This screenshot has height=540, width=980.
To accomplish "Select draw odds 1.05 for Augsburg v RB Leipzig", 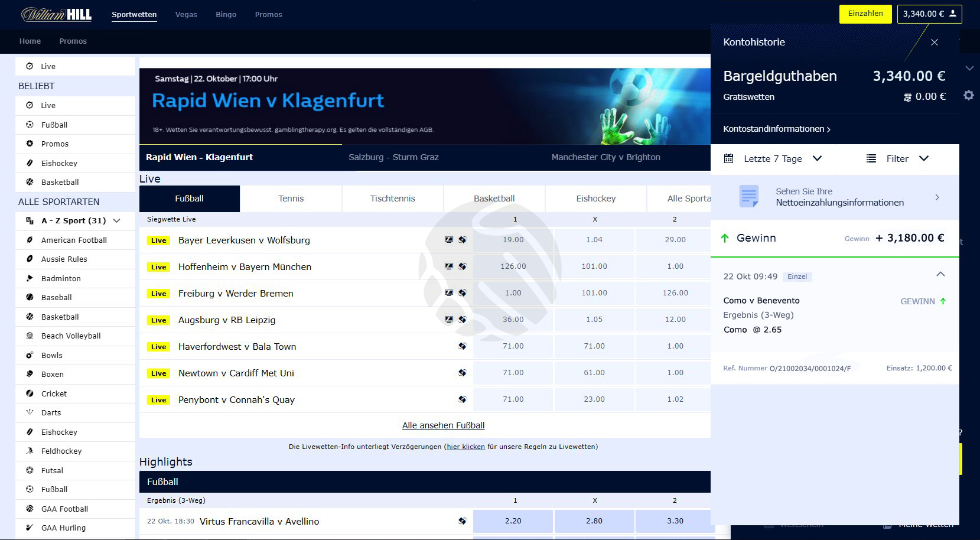I will coord(594,320).
